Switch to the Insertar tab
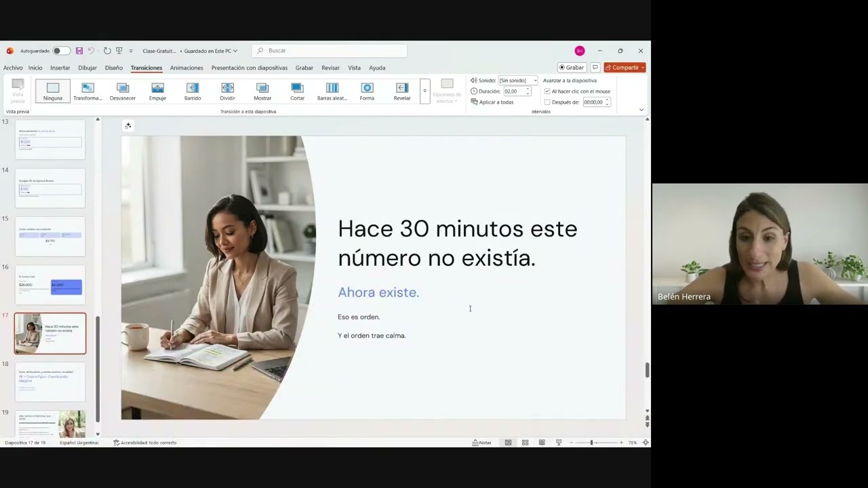The height and width of the screenshot is (488, 868). pyautogui.click(x=60, y=68)
